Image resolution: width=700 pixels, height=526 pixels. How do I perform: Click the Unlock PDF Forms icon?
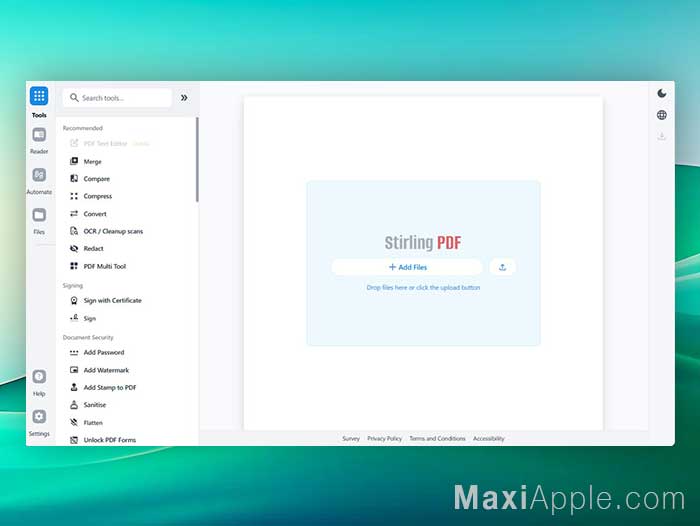[74, 440]
